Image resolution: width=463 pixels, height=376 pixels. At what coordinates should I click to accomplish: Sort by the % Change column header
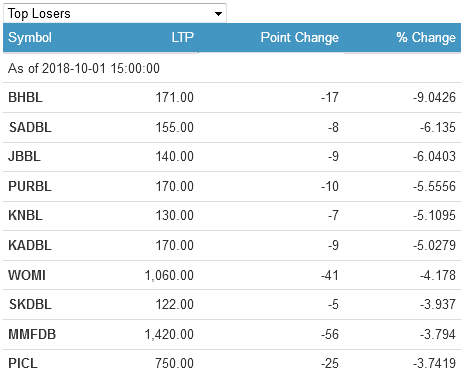pyautogui.click(x=426, y=37)
